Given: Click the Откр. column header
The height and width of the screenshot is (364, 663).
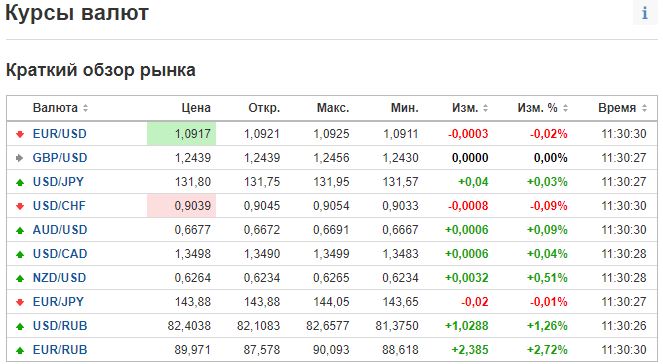Looking at the screenshot, I should pyautogui.click(x=264, y=108).
